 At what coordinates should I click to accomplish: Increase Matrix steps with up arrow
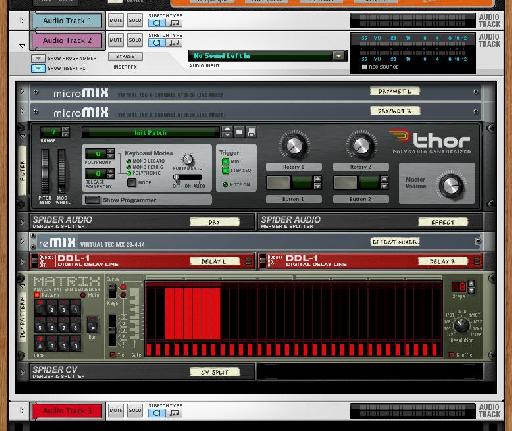[471, 283]
